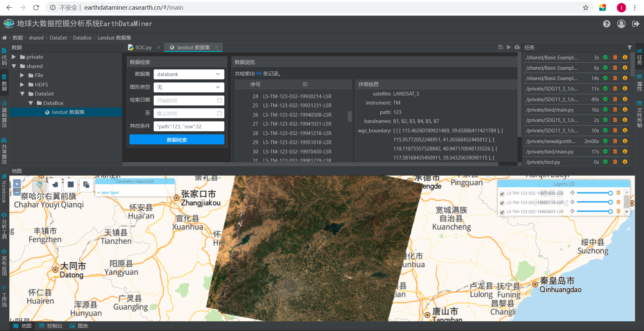
Task: Open the help question-mark icon in header
Action: pyautogui.click(x=606, y=24)
